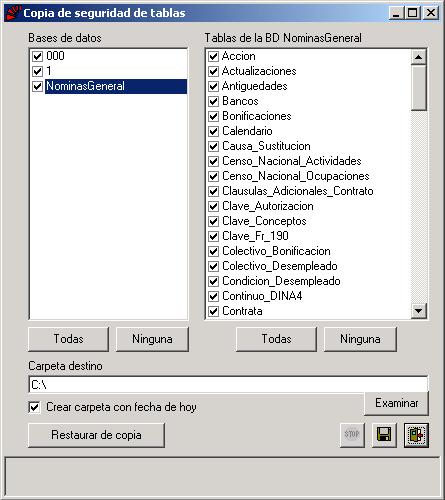Select database name 1 in list
This screenshot has width=445, height=500.
pyautogui.click(x=49, y=71)
